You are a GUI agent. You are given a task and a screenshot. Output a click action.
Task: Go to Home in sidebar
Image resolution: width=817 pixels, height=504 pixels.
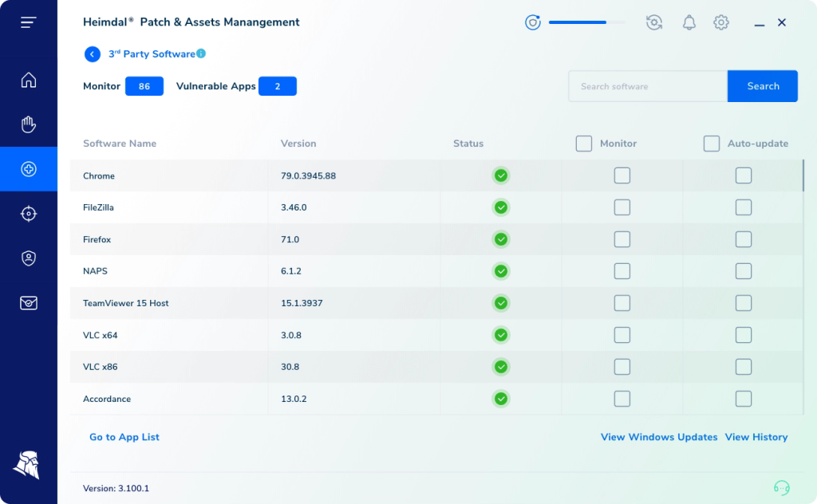[x=29, y=80]
